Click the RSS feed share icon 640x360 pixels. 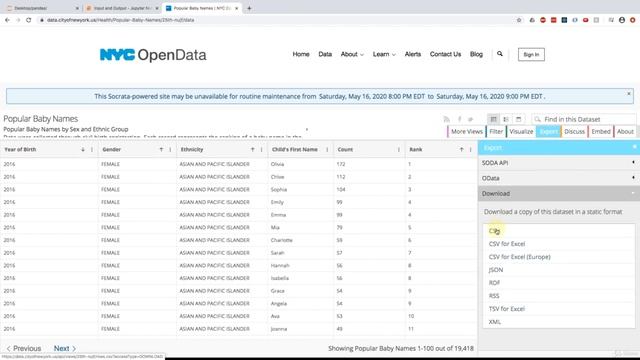tap(447, 119)
